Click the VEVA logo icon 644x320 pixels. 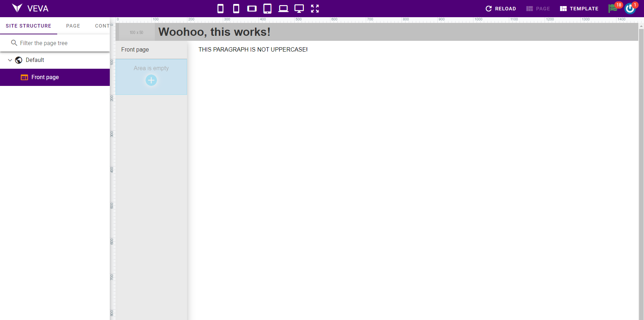(x=17, y=8)
